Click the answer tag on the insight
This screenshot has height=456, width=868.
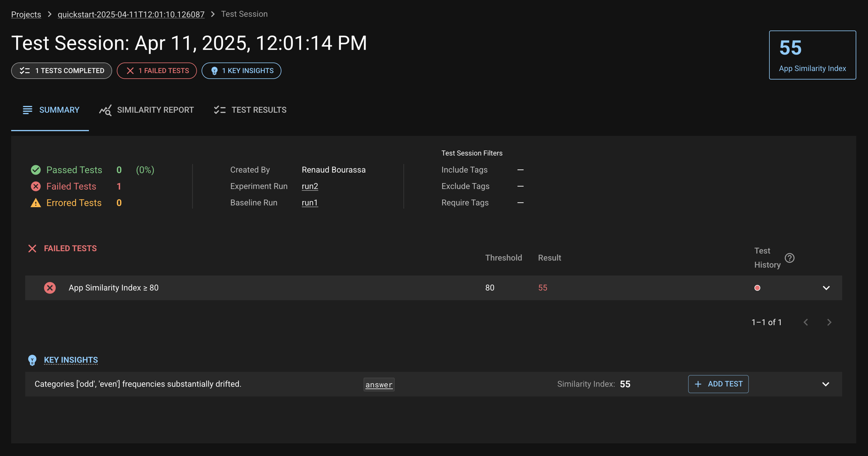(379, 385)
